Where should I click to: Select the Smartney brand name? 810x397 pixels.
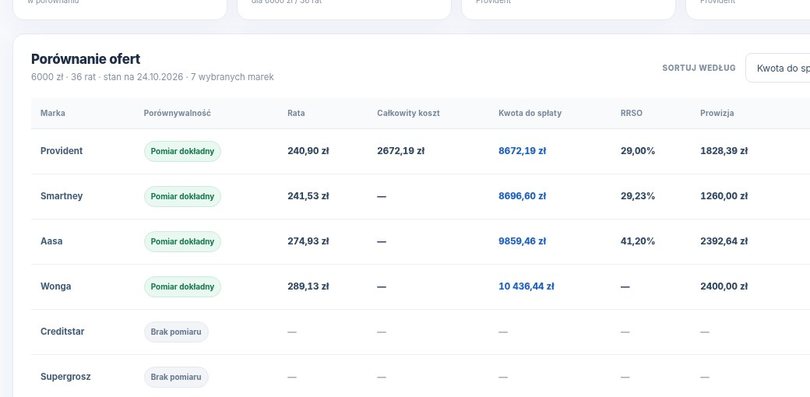coord(61,196)
